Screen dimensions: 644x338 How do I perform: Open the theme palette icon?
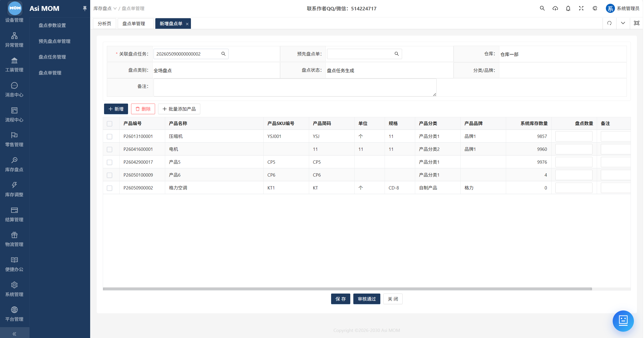point(595,8)
